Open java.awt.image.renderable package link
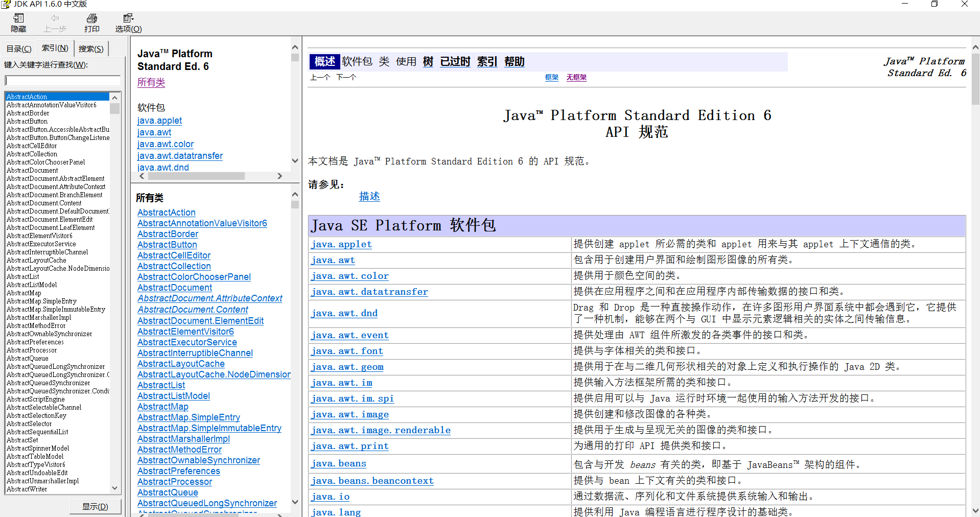 point(381,430)
